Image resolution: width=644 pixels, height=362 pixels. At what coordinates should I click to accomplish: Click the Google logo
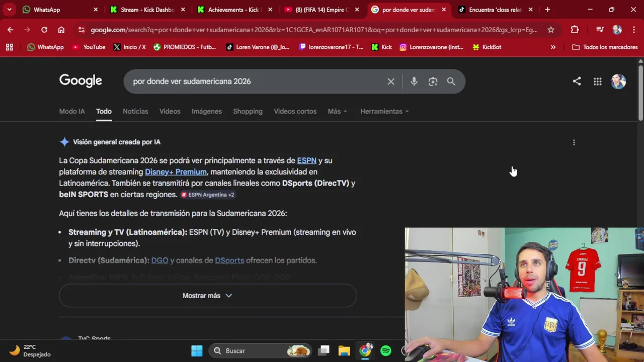coord(80,80)
